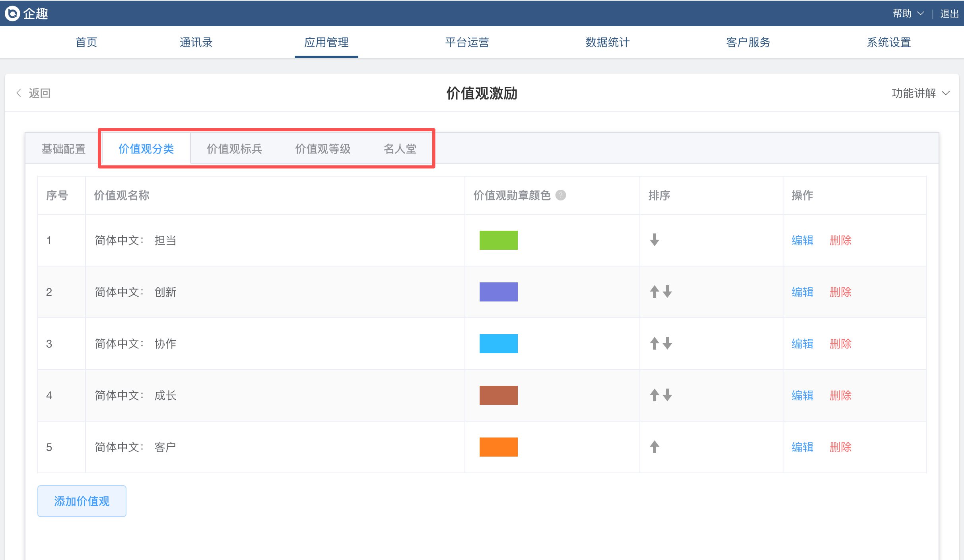Image resolution: width=964 pixels, height=560 pixels.
Task: Click the green badge color for 担当
Action: [x=499, y=240]
